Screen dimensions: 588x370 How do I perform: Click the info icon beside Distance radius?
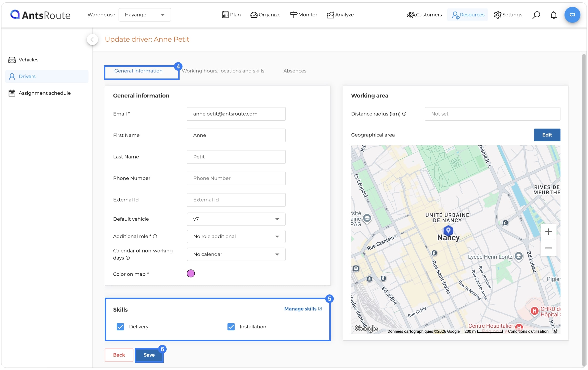tap(404, 114)
